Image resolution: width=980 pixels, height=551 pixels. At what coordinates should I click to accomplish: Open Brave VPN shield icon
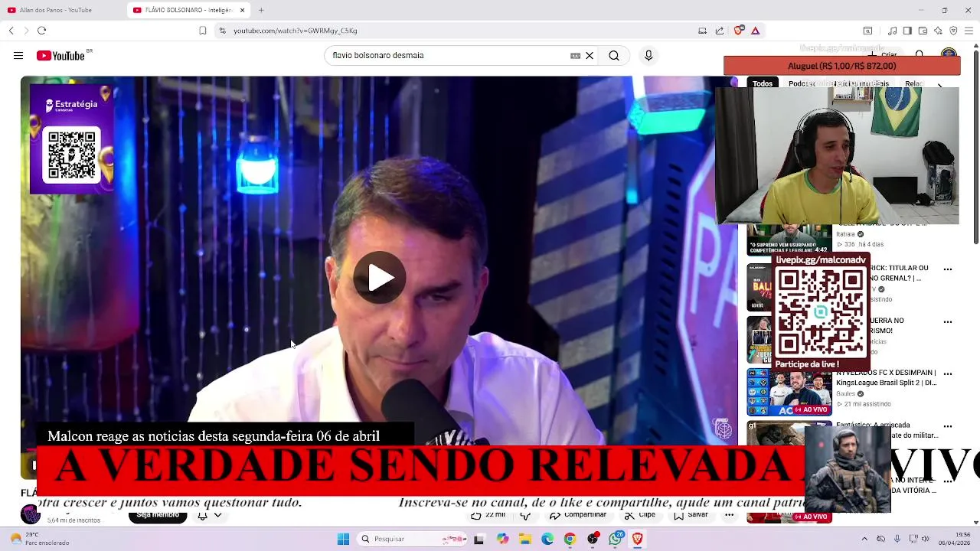[953, 31]
